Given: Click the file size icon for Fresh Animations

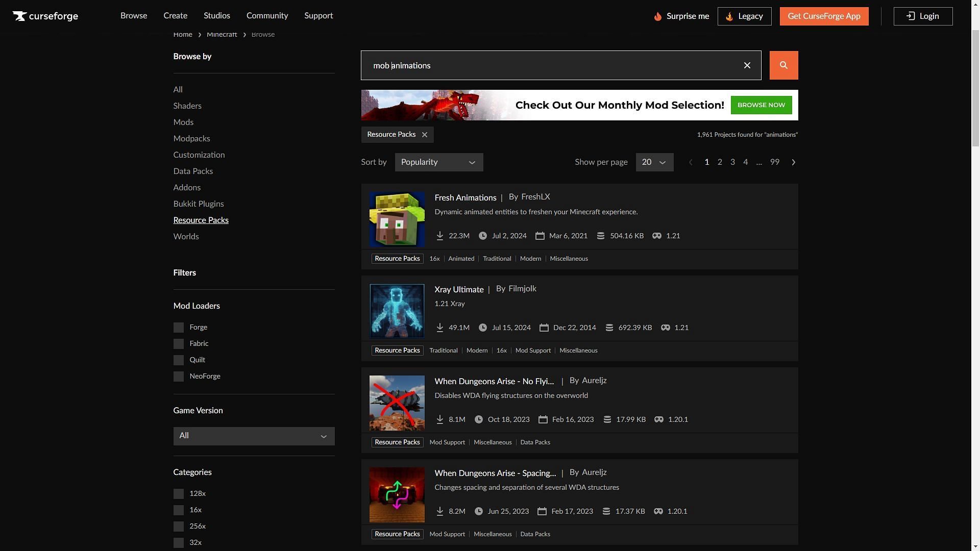Looking at the screenshot, I should pos(601,236).
